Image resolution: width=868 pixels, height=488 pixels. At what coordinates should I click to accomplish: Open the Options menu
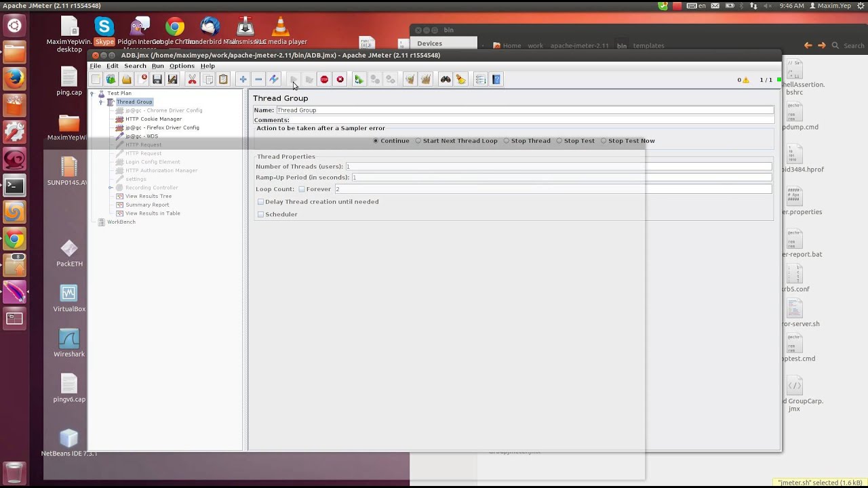click(182, 66)
